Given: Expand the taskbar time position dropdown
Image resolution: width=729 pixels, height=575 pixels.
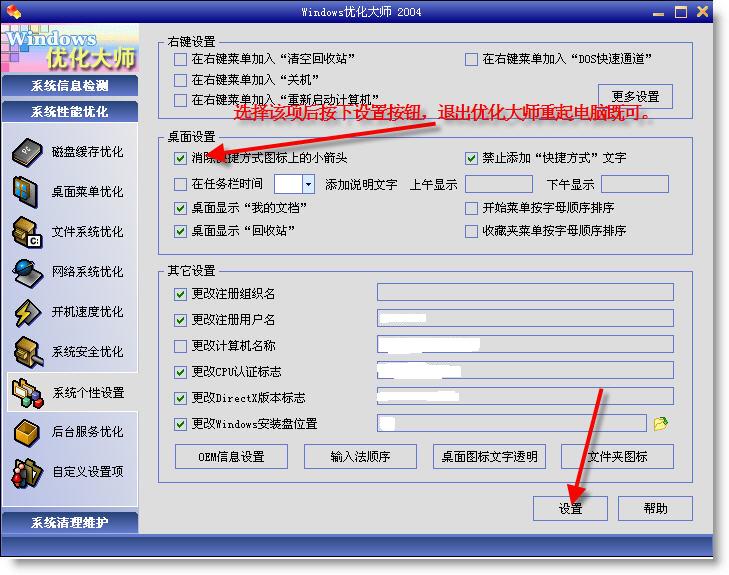Looking at the screenshot, I should 308,184.
